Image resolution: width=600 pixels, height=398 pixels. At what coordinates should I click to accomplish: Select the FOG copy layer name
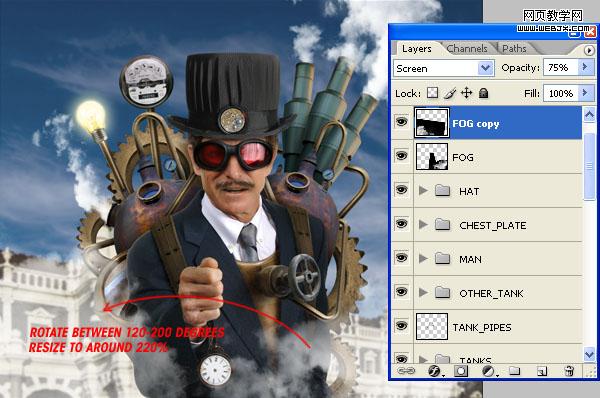click(476, 124)
